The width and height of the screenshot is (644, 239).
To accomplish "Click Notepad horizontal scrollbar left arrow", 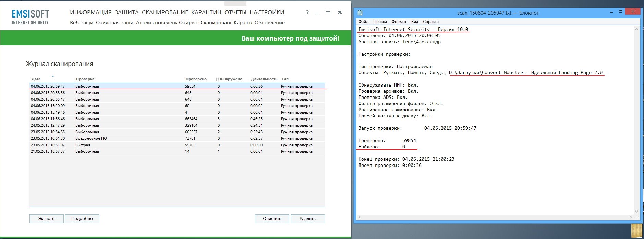I will (x=360, y=217).
